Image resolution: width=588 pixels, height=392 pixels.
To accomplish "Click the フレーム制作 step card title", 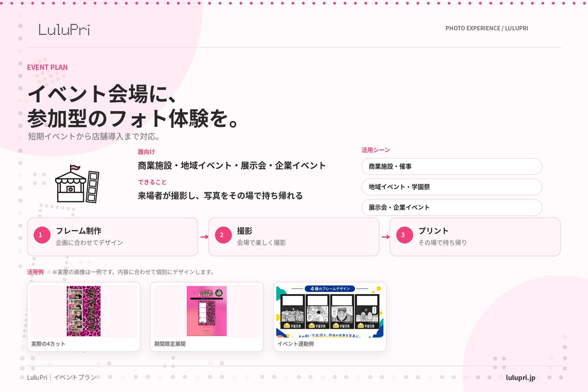I will pyautogui.click(x=79, y=231).
